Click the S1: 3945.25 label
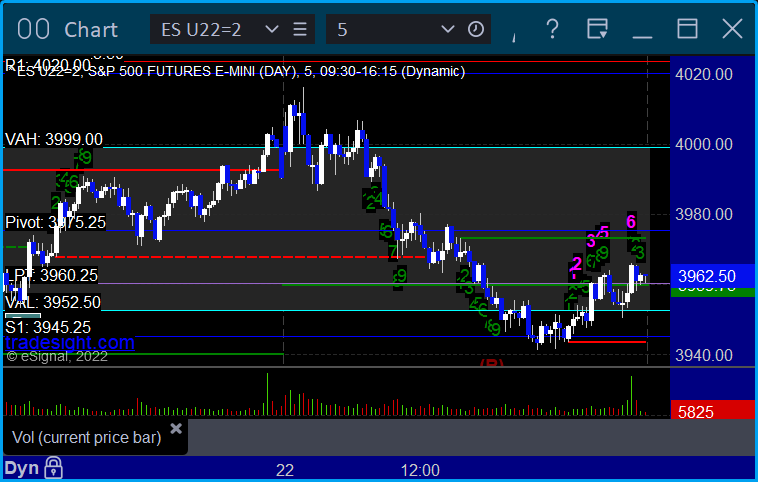Image resolution: width=758 pixels, height=482 pixels. (48, 327)
